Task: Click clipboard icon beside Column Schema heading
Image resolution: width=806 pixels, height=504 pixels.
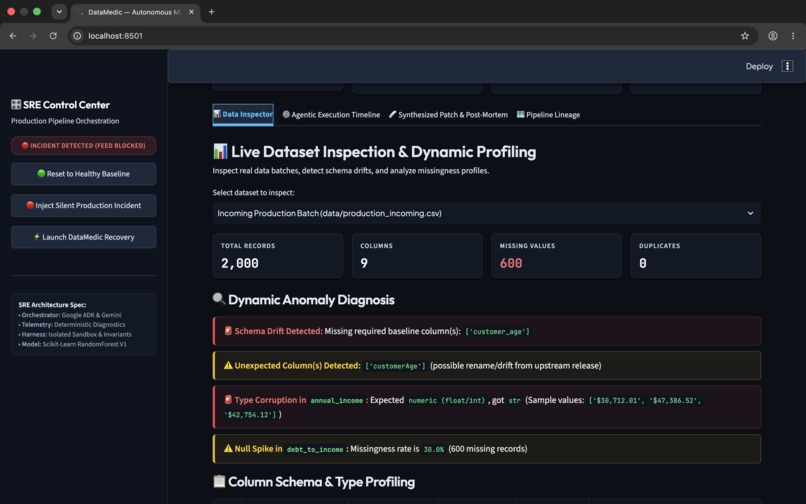Action: (219, 481)
